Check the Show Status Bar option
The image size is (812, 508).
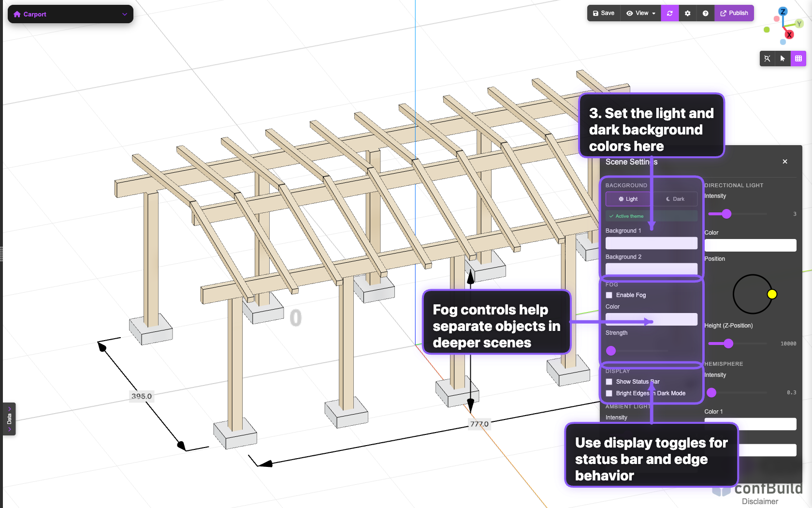click(609, 382)
